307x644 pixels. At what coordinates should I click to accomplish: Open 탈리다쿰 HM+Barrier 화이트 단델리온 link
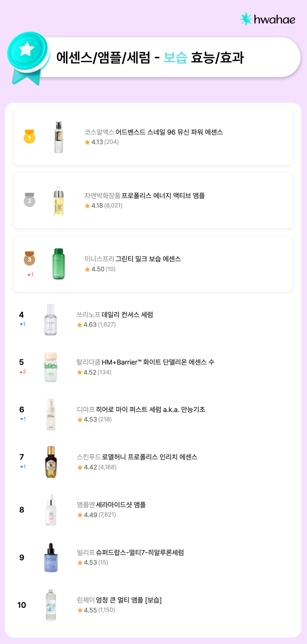click(x=158, y=362)
